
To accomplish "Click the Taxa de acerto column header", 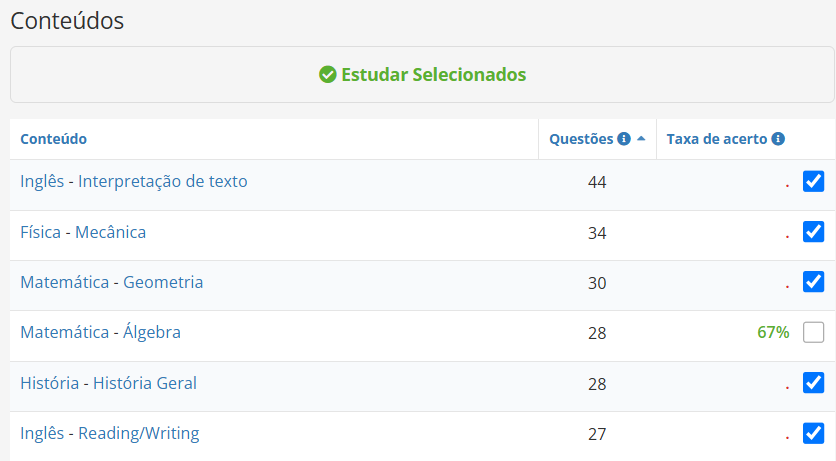I will (x=717, y=139).
